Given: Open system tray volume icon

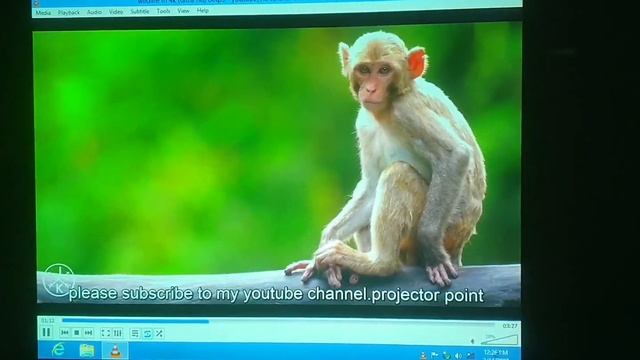Looking at the screenshot, I should pyautogui.click(x=458, y=356).
